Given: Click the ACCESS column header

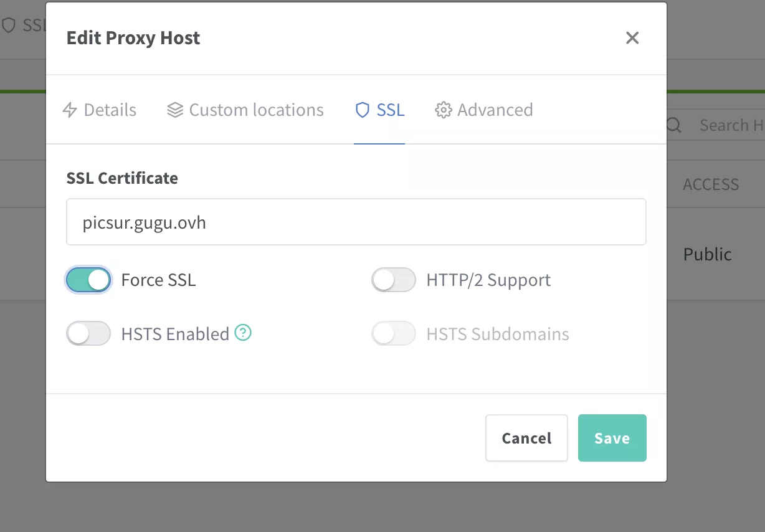Looking at the screenshot, I should pos(711,184).
